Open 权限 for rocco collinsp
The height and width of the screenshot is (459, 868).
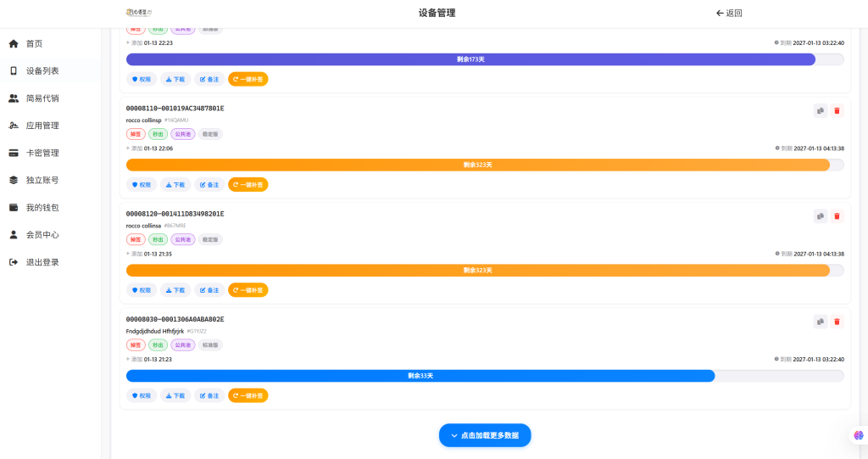[x=142, y=185]
